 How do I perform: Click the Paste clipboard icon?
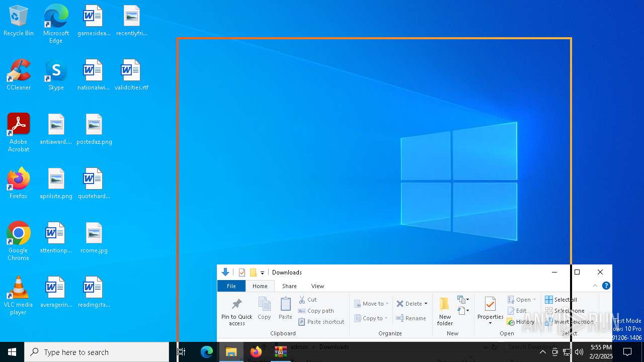tap(285, 308)
